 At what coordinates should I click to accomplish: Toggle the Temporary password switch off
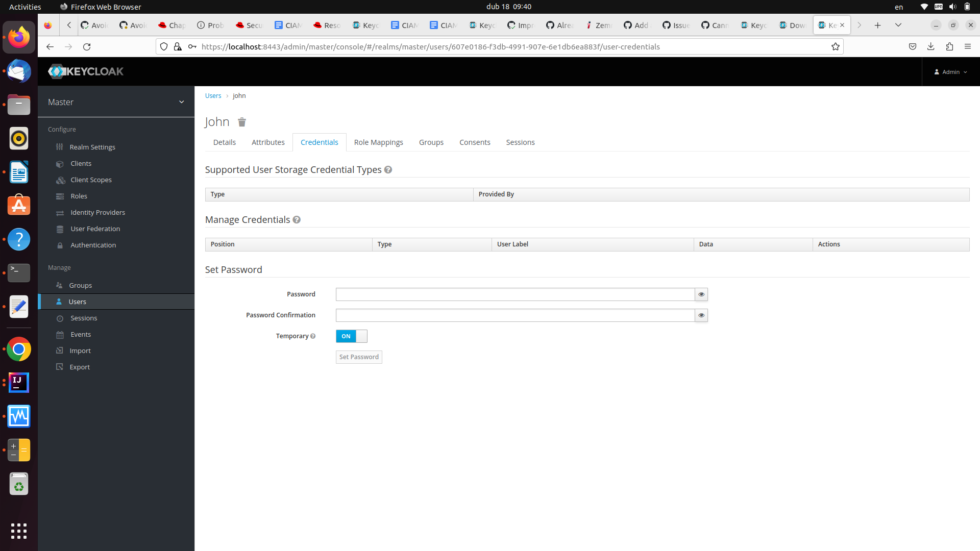(351, 336)
